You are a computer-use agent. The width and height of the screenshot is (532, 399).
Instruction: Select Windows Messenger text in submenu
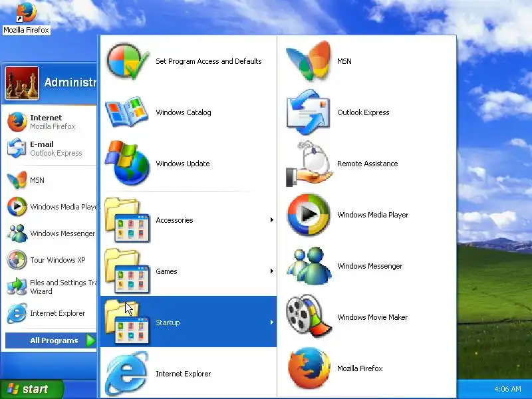point(370,266)
